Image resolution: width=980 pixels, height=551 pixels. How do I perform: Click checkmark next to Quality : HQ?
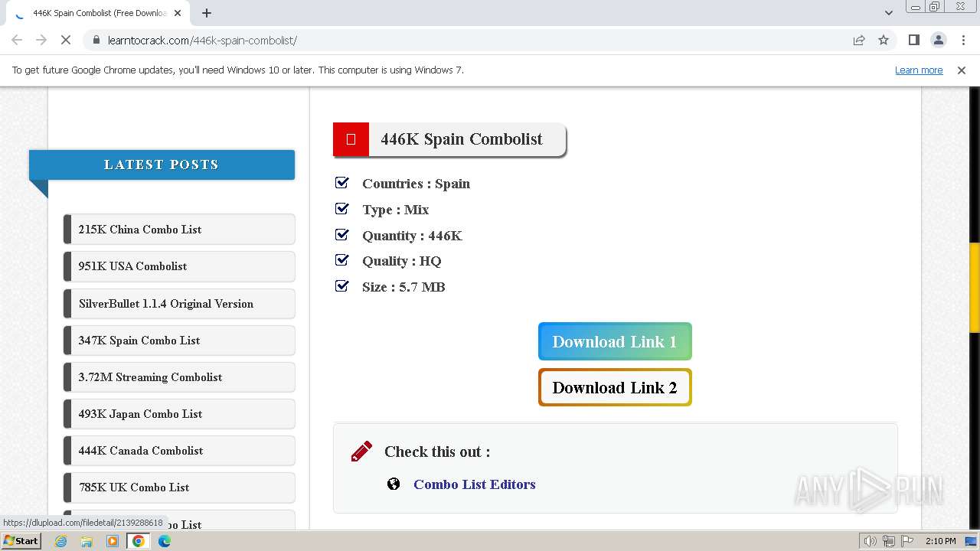click(x=342, y=260)
